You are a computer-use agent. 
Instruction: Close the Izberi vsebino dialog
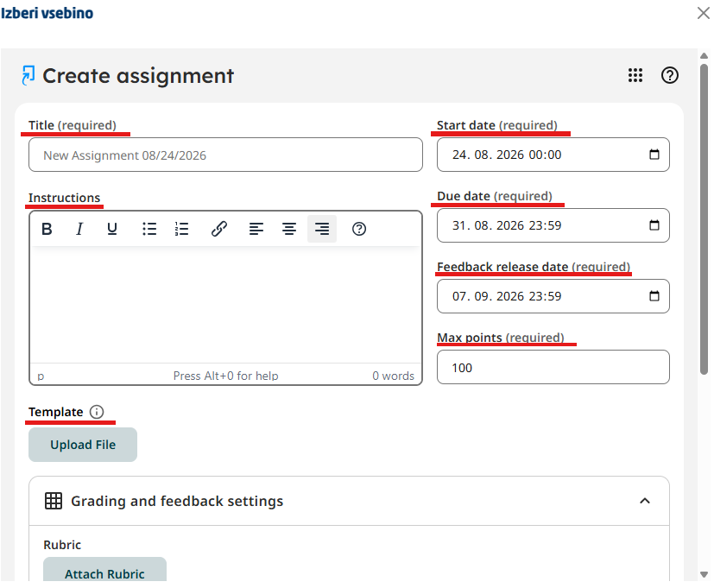(704, 13)
